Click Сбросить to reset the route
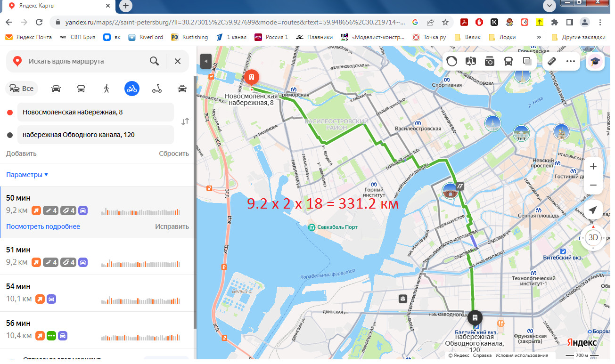The height and width of the screenshot is (364, 615). (174, 154)
